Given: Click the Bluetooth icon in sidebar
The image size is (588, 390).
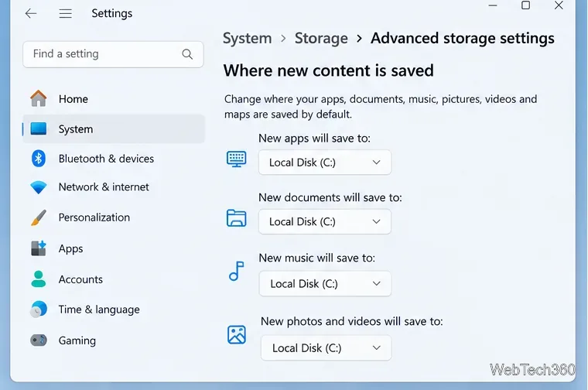Looking at the screenshot, I should (38, 159).
